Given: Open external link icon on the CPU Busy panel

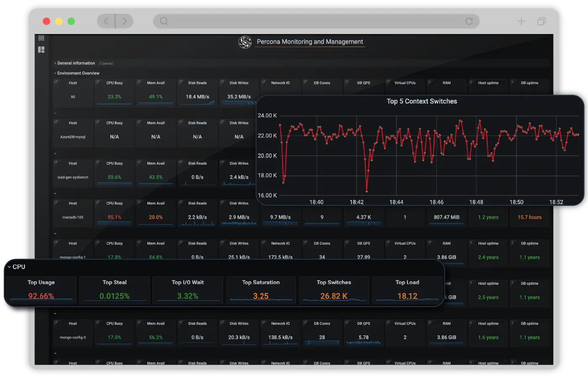Looking at the screenshot, I should (x=97, y=82).
